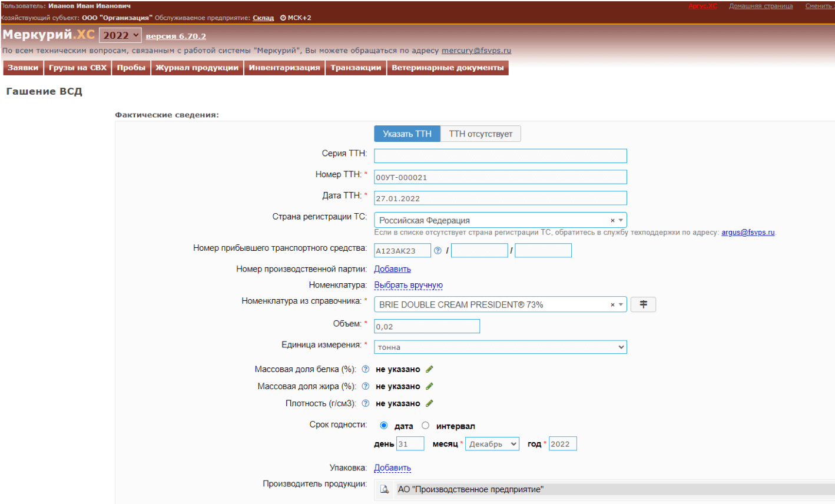Click help icon for Массовая доля жира
Viewport: 835px width, 504px height.
[x=366, y=386]
